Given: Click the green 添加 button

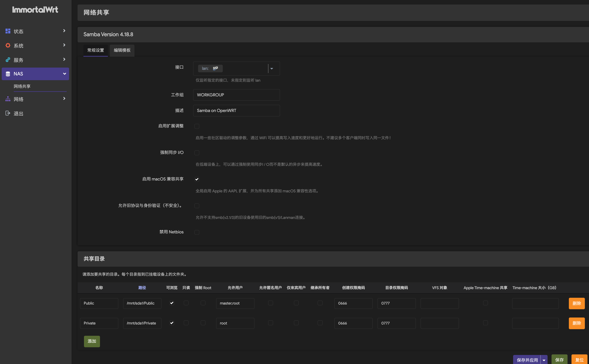Looking at the screenshot, I should pos(92,341).
